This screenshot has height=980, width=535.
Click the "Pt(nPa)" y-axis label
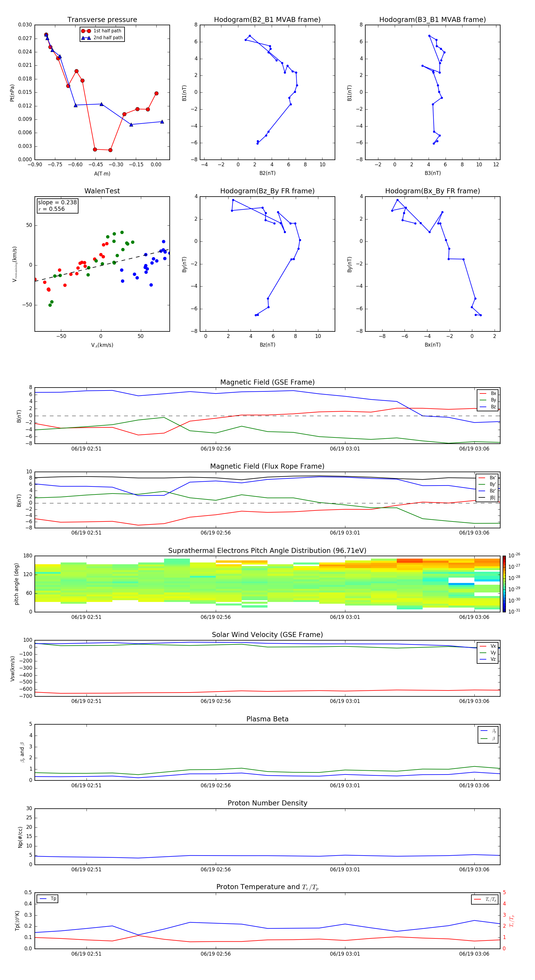click(x=12, y=92)
